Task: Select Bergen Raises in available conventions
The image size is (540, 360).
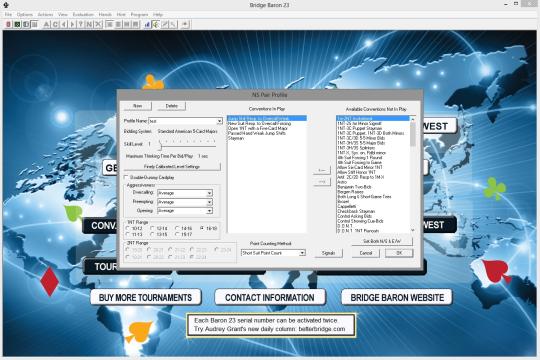Action: (x=350, y=192)
